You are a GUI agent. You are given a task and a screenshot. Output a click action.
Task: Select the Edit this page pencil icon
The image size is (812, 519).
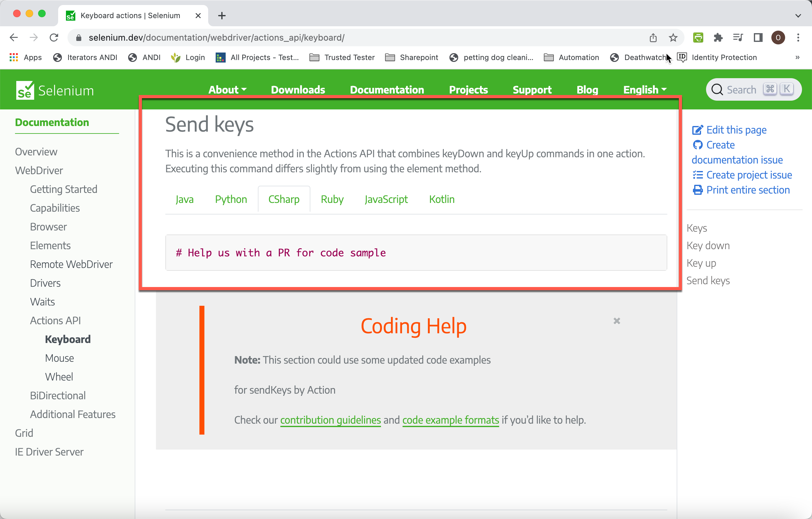pyautogui.click(x=698, y=129)
